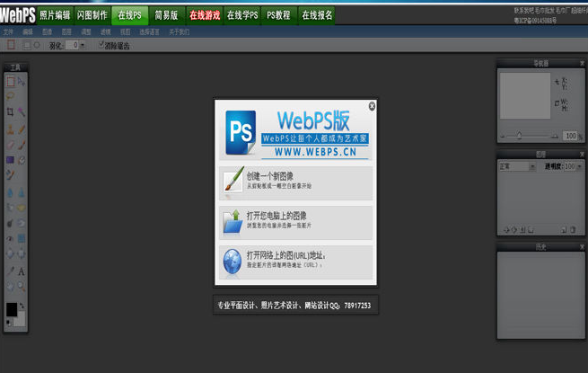Select the rectangular Marquee tool in toolbox
Screen dimensions: 588x373
click(10, 82)
